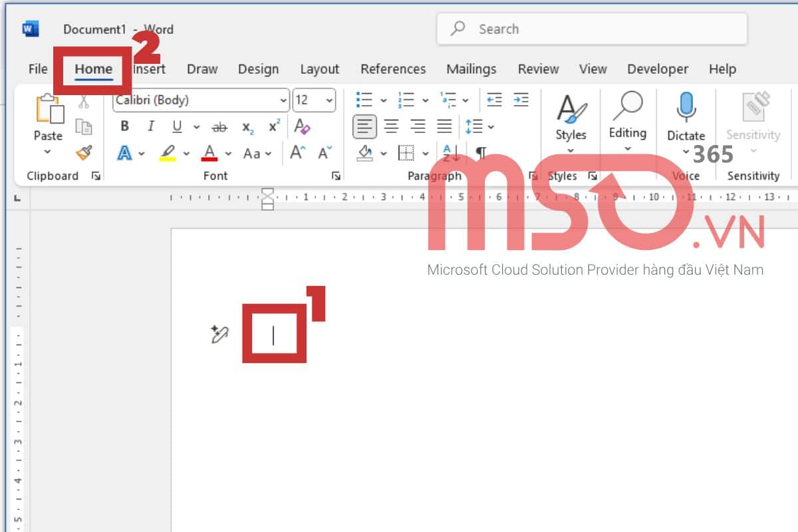This screenshot has height=532, width=798.
Task: Open the Font dialog launcher
Action: tap(336, 176)
